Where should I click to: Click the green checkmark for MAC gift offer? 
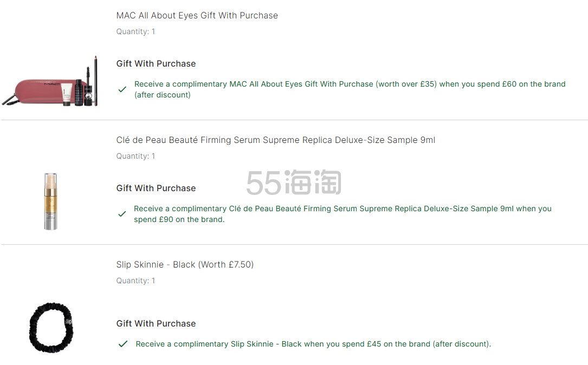click(x=122, y=89)
